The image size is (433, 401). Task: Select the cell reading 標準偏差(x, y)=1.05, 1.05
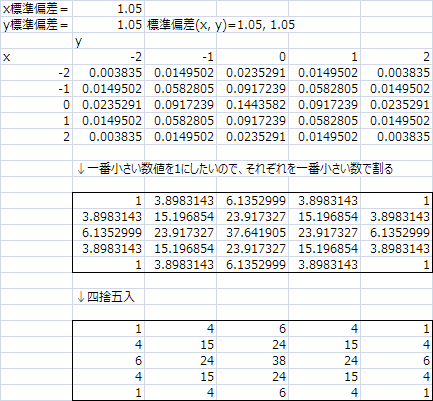(221, 25)
